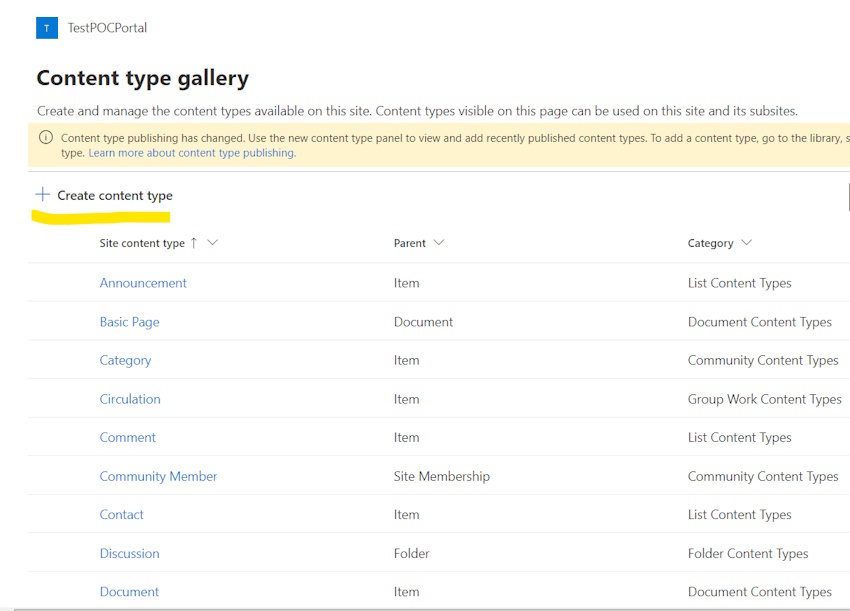Click the TestPOCPortal site title
This screenshot has height=611, width=850.
pyautogui.click(x=107, y=28)
